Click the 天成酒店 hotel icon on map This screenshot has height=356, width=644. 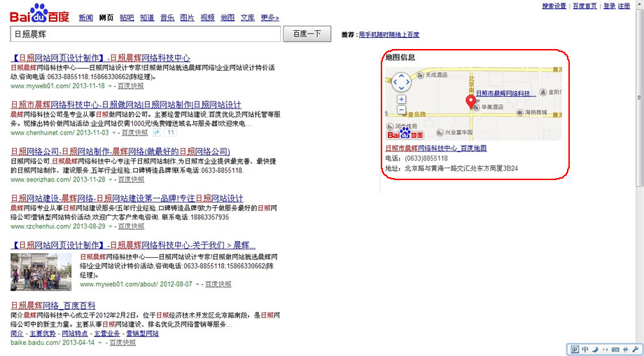420,75
